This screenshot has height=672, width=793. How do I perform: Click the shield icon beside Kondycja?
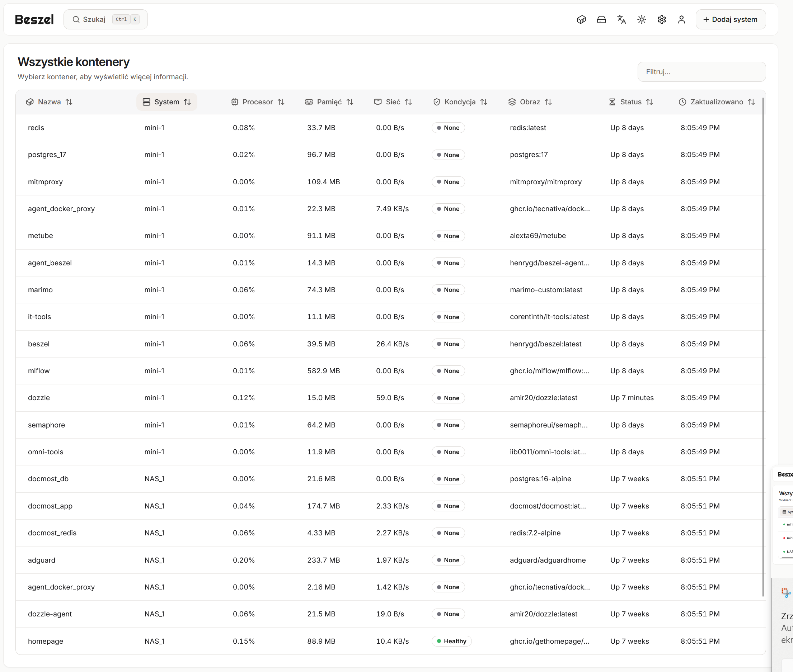[437, 102]
